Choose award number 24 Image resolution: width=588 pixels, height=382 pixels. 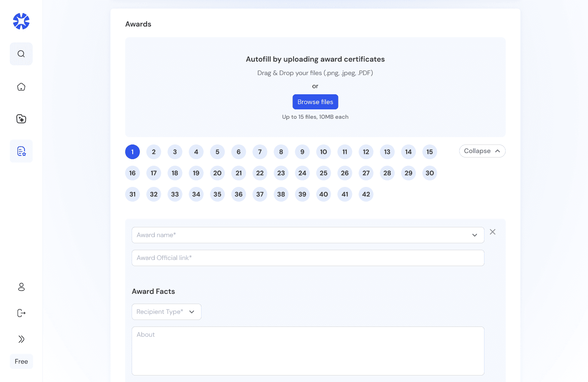pos(302,173)
